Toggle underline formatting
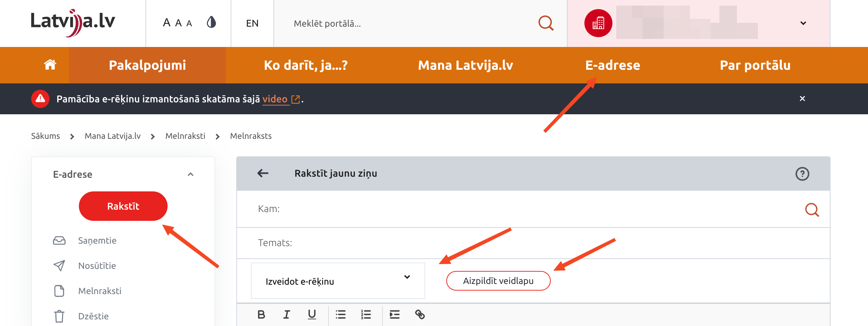This screenshot has width=868, height=326. coord(312,314)
